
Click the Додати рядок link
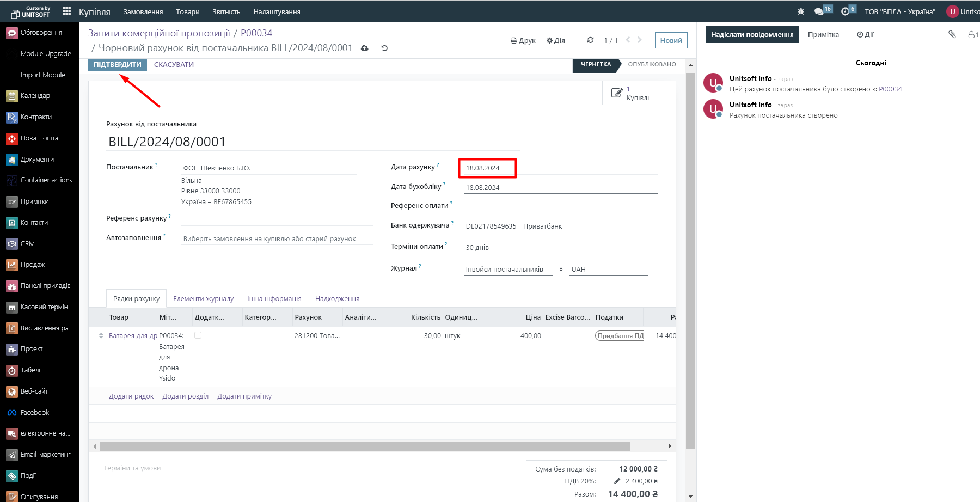pyautogui.click(x=131, y=396)
